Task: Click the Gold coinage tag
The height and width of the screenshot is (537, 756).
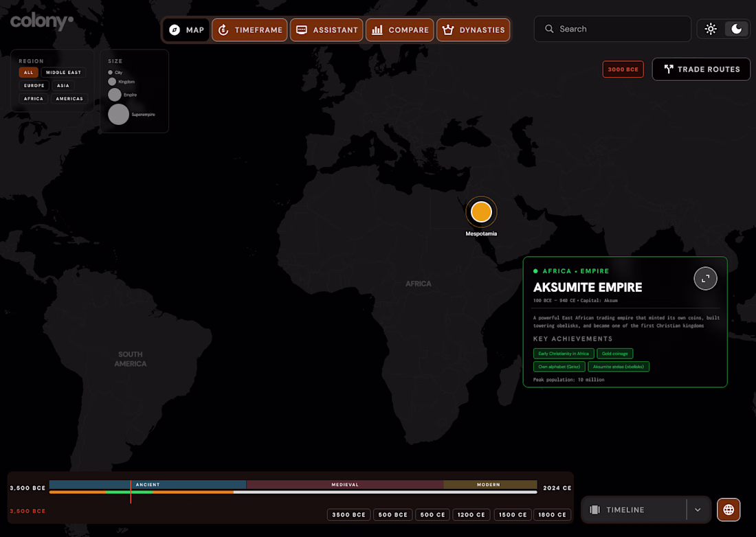Action: [x=614, y=354]
